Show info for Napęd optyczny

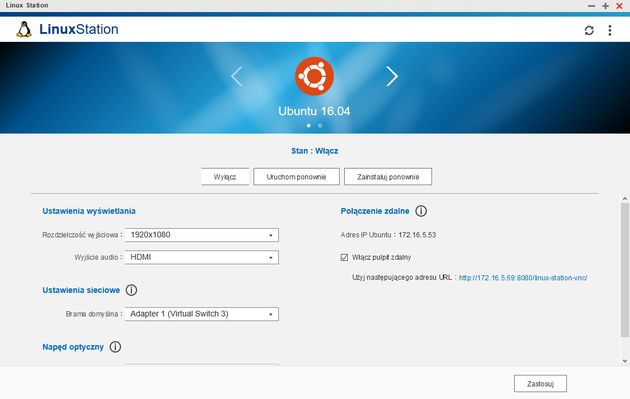click(115, 347)
